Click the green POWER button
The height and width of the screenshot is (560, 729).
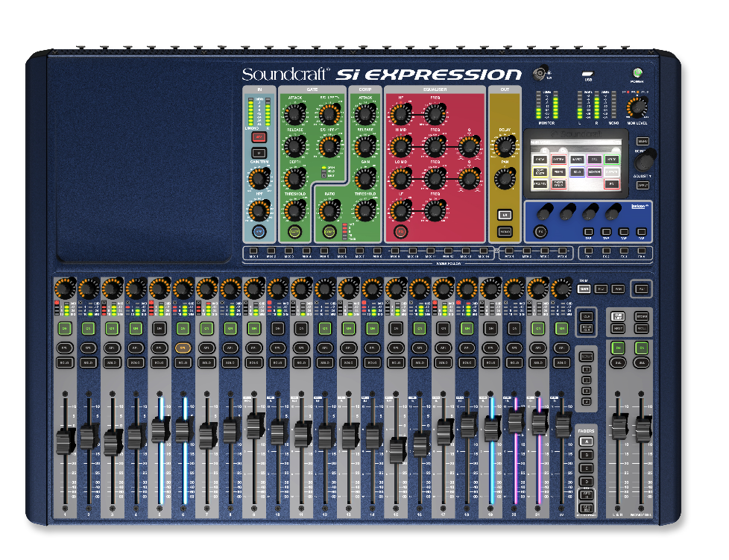click(637, 72)
